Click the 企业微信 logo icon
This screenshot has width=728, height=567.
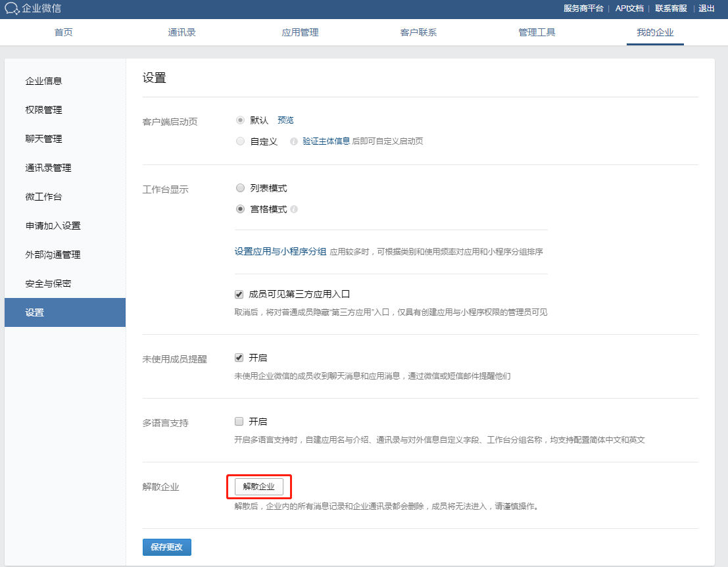(12, 9)
